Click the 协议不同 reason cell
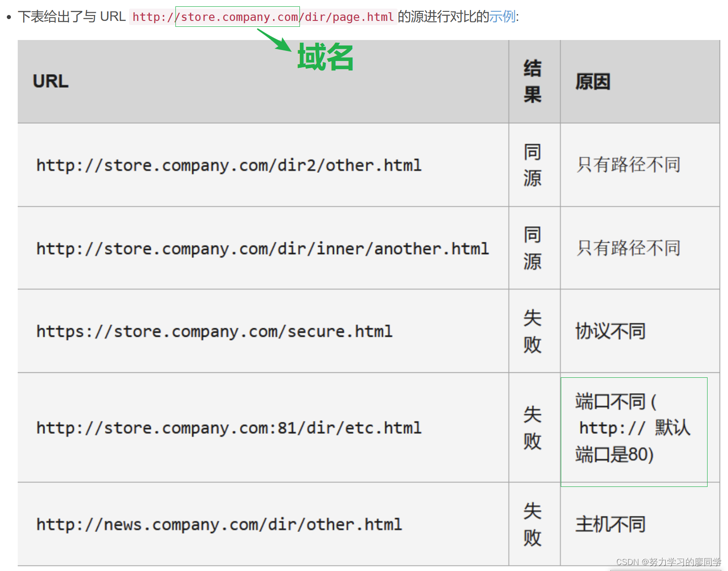The height and width of the screenshot is (571, 728). [610, 331]
